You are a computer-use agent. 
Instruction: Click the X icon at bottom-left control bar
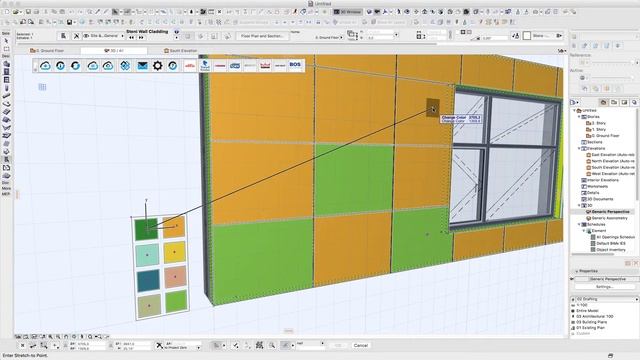[22, 345]
